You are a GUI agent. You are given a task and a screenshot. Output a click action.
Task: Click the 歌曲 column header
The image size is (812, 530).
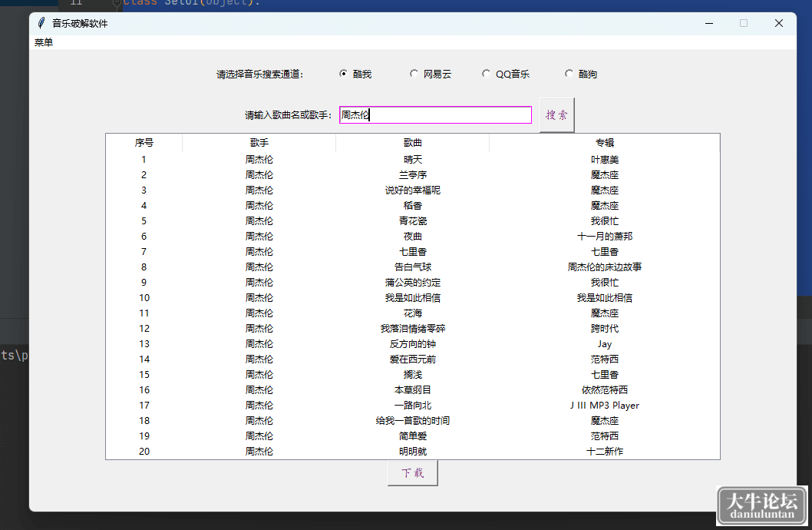pyautogui.click(x=413, y=142)
